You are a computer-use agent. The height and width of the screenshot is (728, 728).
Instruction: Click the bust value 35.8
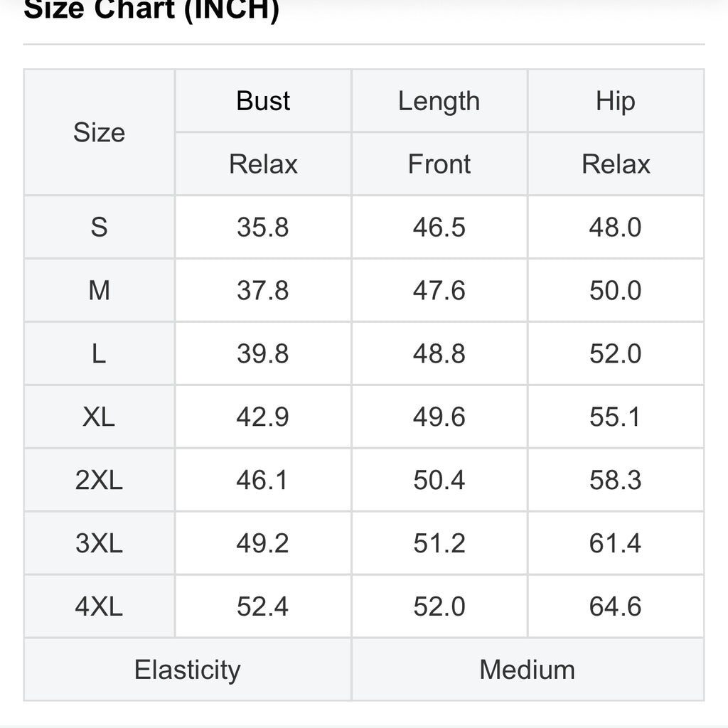[x=263, y=227]
